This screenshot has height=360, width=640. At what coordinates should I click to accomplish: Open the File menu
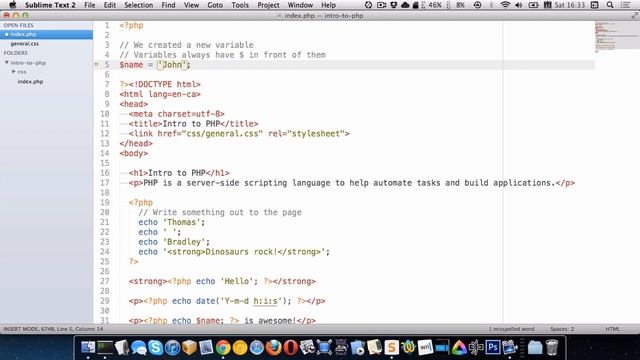click(89, 5)
